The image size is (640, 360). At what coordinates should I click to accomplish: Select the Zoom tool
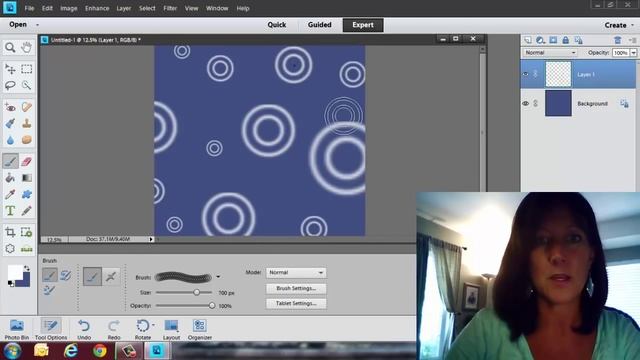[x=10, y=47]
